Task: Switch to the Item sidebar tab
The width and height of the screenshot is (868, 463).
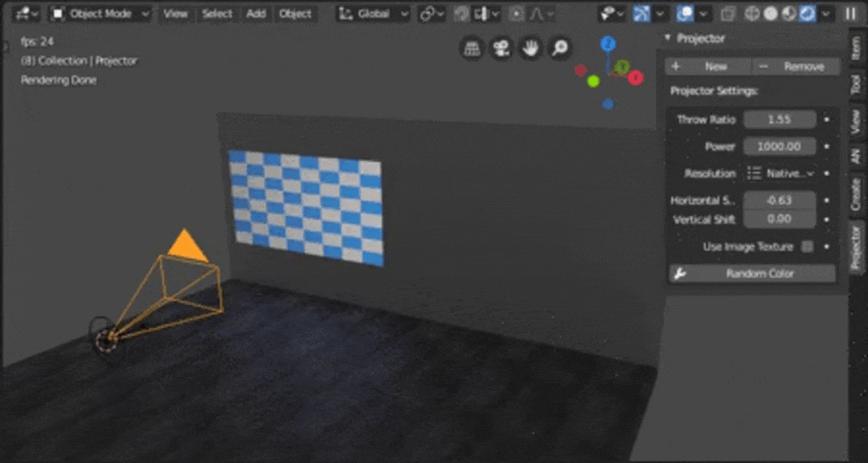Action: (x=857, y=50)
